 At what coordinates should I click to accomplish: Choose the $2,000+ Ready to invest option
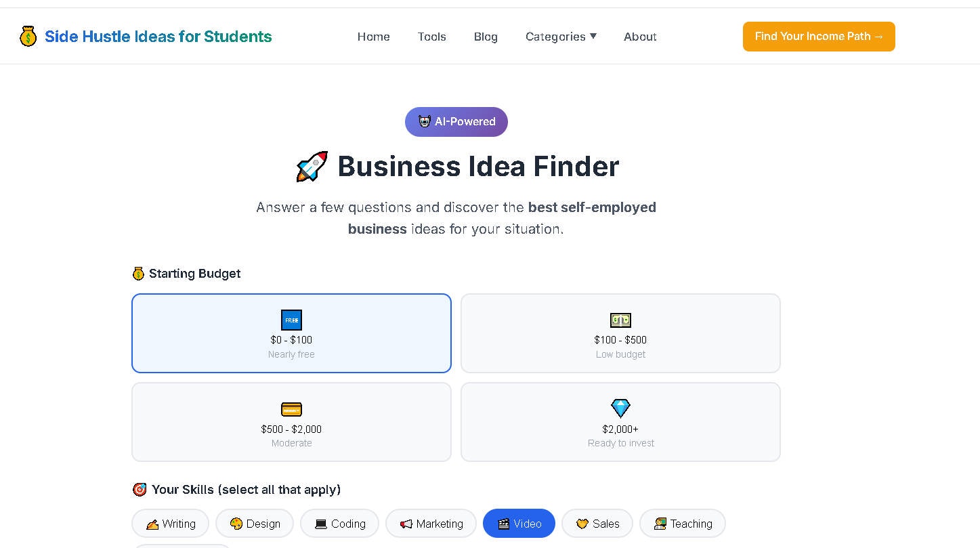click(x=620, y=421)
